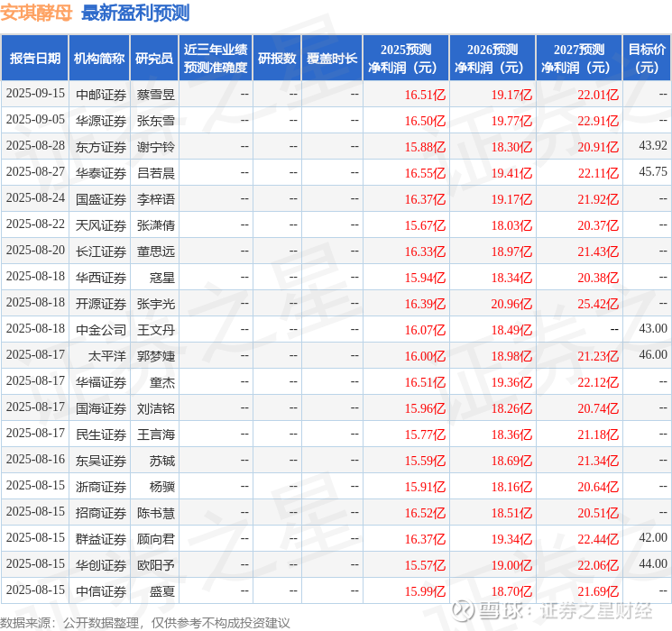Click 2026 forecast value 18.03亿
672x631 pixels.
click(511, 225)
